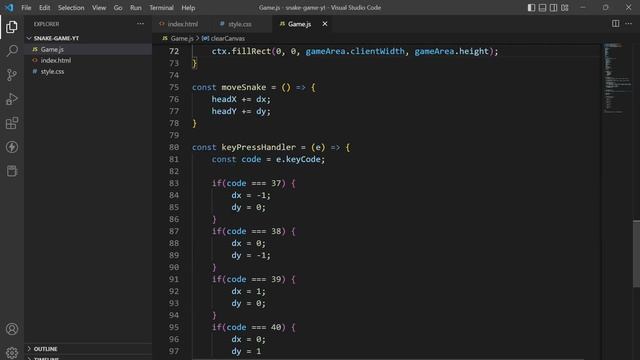Click 'ctx.fillRect' on line 72
This screenshot has height=360, width=640.
[241, 51]
